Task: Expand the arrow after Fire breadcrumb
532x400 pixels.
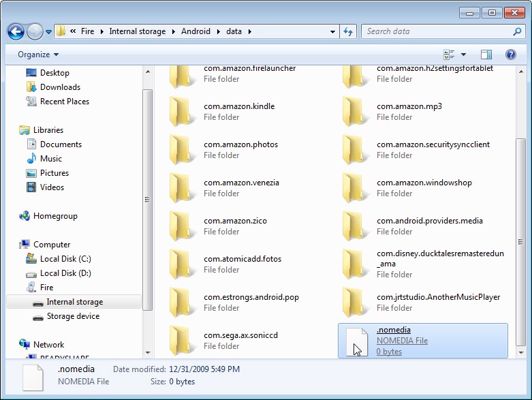Action: click(101, 31)
